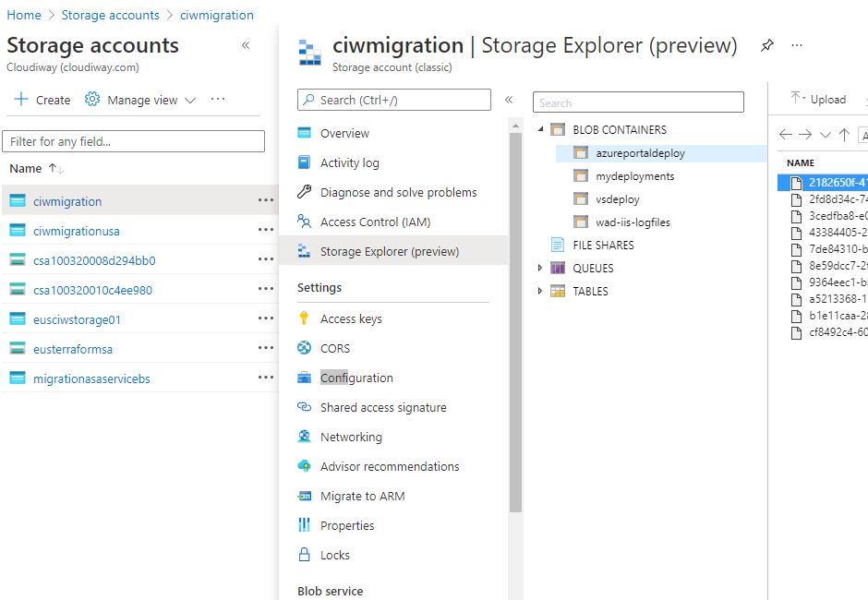Select Storage Explorer (preview) menu item

pyautogui.click(x=393, y=251)
